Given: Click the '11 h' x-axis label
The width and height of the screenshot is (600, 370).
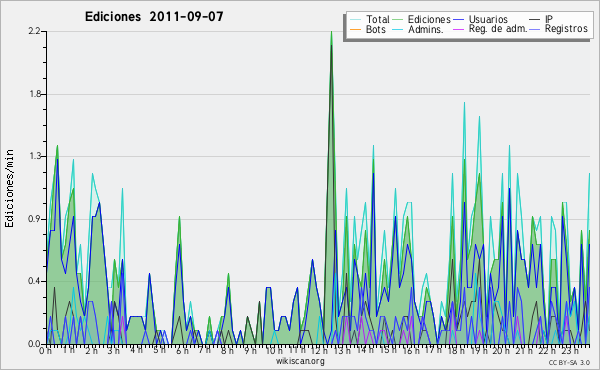Looking at the screenshot, I should click(x=297, y=350).
